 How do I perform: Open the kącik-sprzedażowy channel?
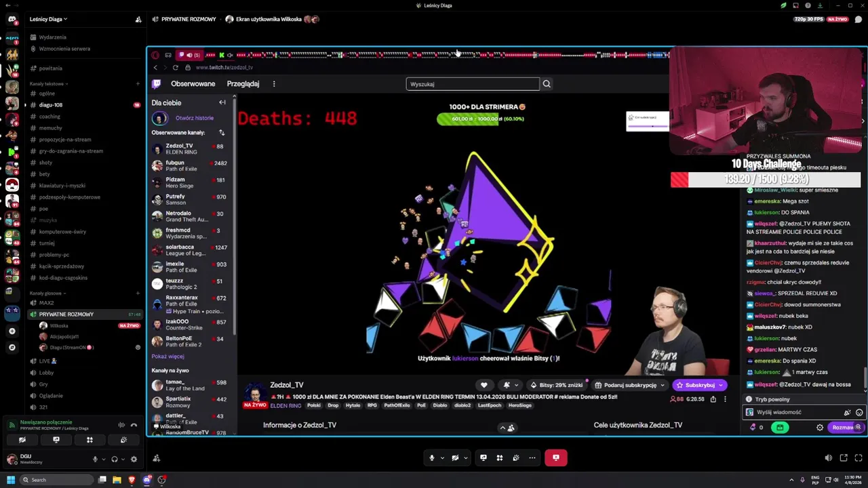[x=61, y=266]
